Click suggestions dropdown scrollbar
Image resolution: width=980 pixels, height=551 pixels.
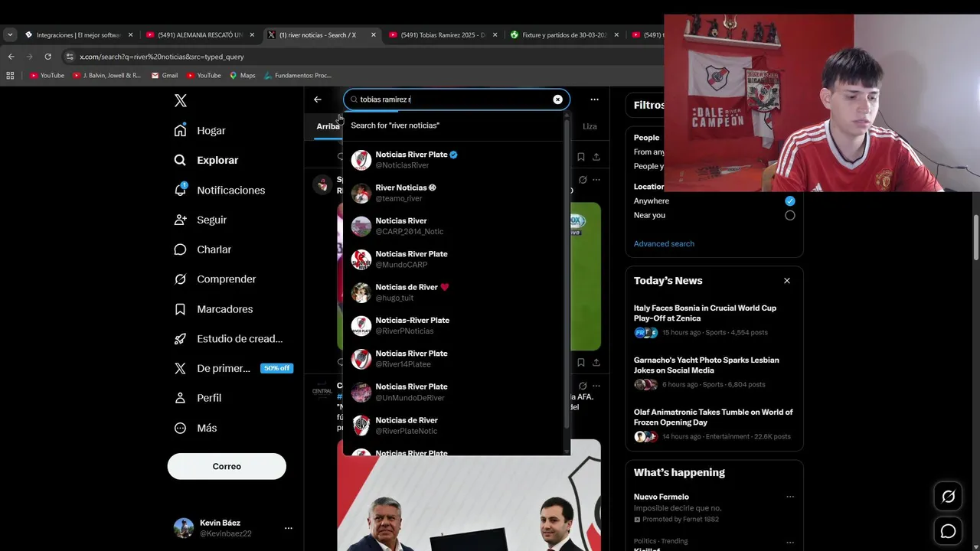(x=567, y=275)
